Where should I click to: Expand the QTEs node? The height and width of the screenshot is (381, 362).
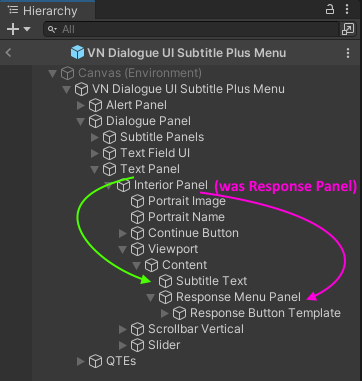click(x=81, y=361)
